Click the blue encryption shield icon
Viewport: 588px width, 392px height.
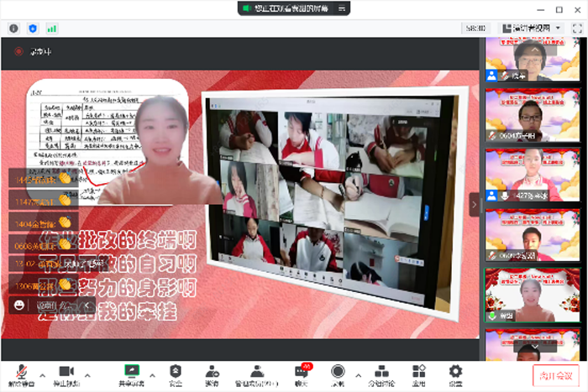tap(33, 29)
